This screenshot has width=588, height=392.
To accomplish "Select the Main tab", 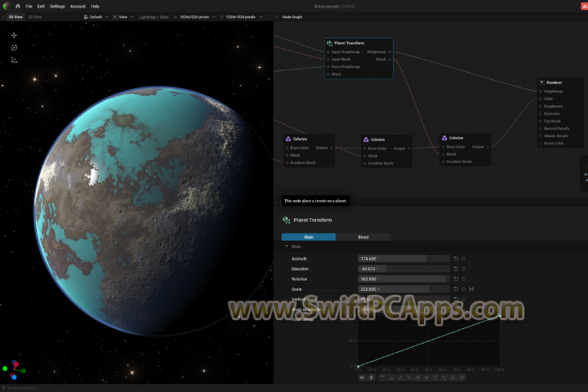I will pos(309,237).
